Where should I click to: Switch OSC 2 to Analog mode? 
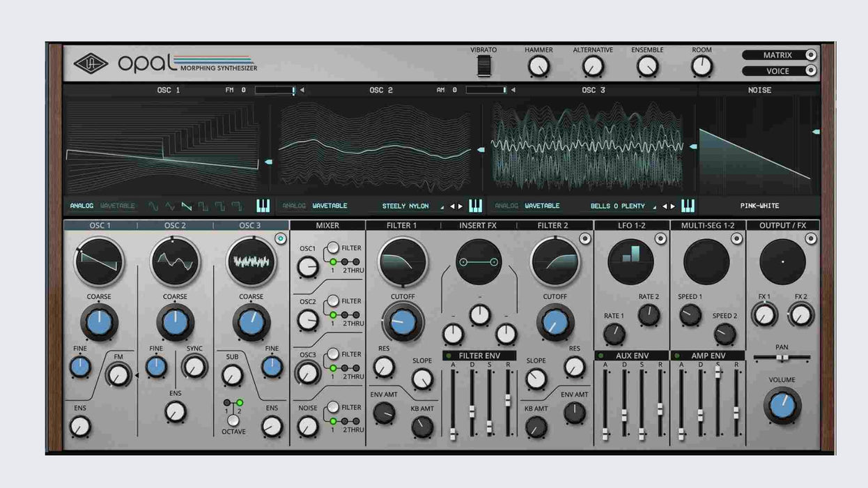coord(294,206)
